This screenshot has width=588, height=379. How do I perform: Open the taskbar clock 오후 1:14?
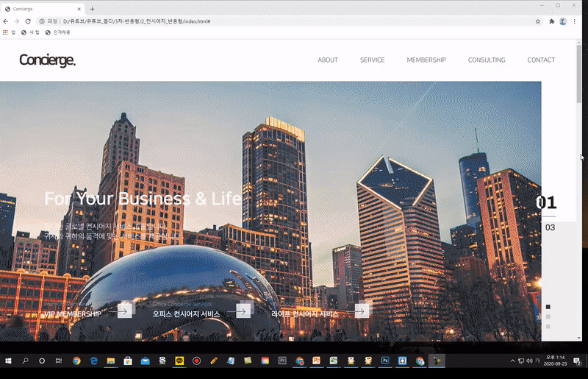555,361
